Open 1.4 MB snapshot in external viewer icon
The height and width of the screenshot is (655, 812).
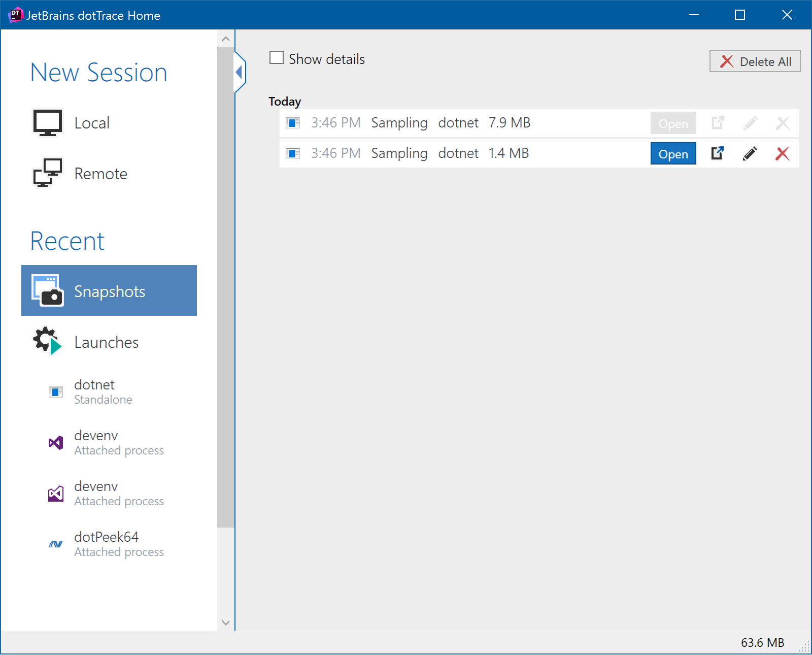[718, 153]
